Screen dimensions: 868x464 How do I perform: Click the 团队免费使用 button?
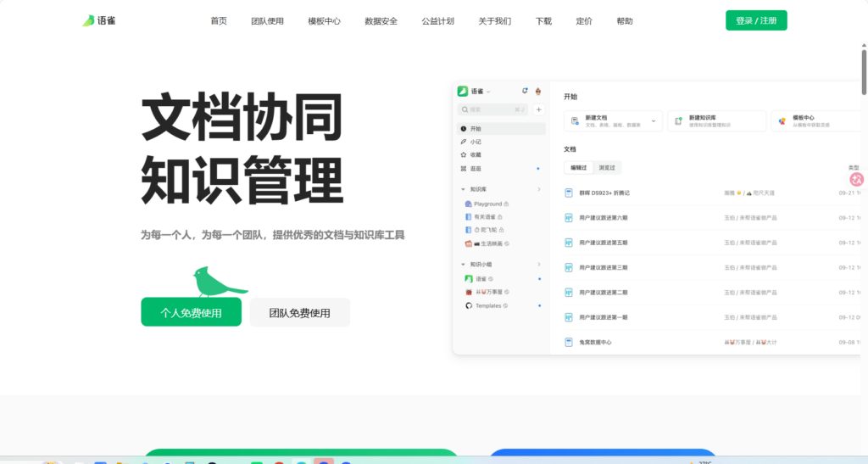click(299, 312)
